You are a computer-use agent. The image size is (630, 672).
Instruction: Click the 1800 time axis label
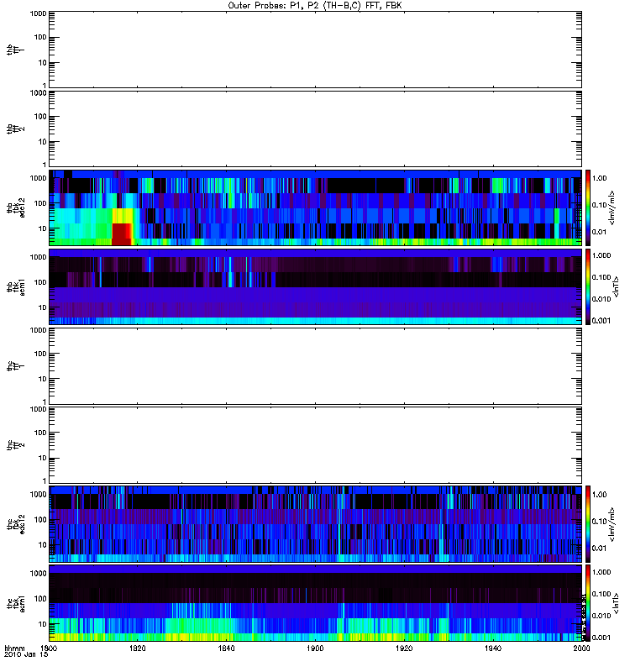49,648
